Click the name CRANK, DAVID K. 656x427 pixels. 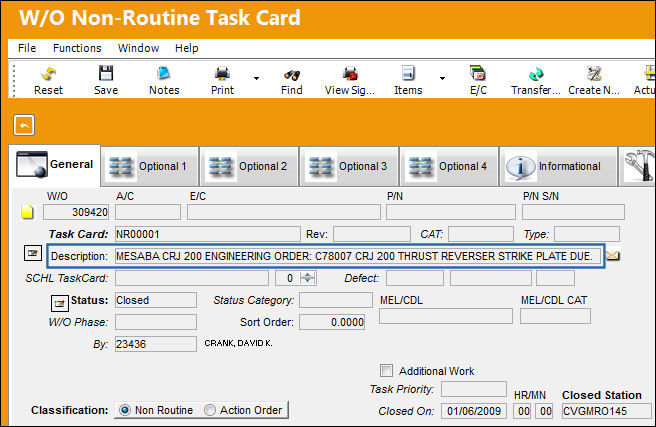pyautogui.click(x=238, y=343)
